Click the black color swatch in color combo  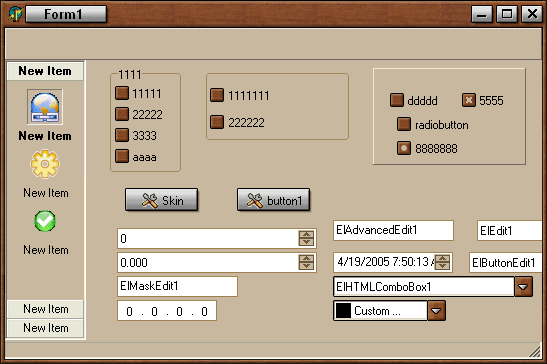click(x=343, y=310)
